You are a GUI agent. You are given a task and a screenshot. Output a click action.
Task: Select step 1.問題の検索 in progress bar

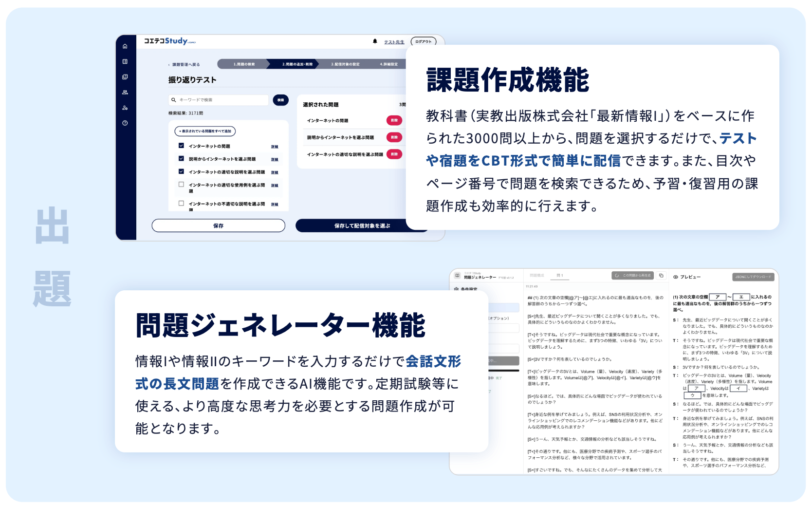click(244, 64)
